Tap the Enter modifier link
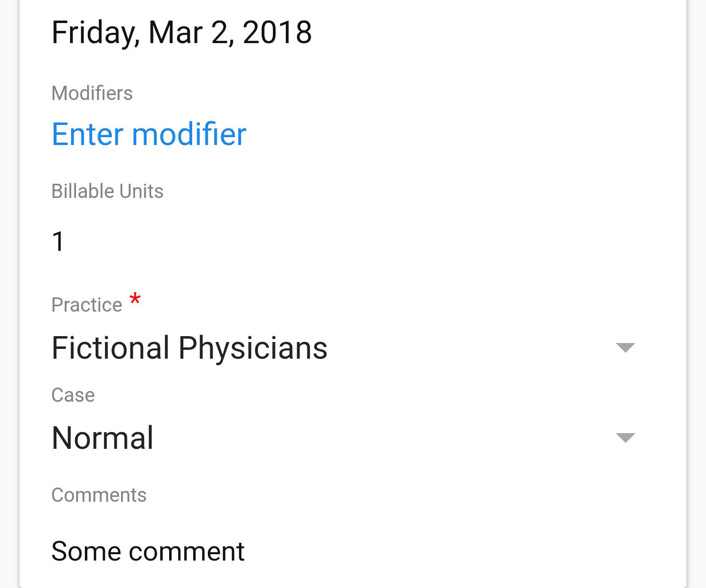Screen dimensions: 706x588 coord(149,134)
